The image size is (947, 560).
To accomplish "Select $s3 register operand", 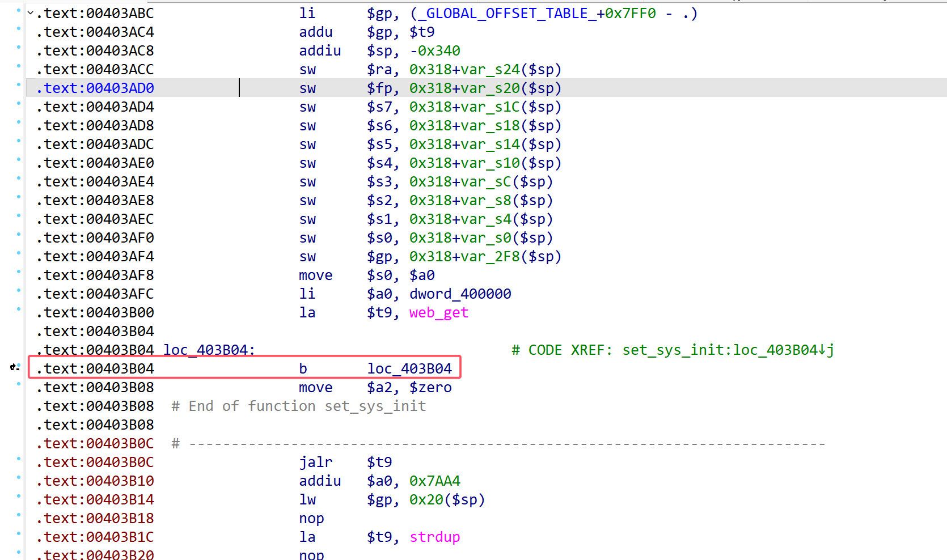I will coord(379,181).
